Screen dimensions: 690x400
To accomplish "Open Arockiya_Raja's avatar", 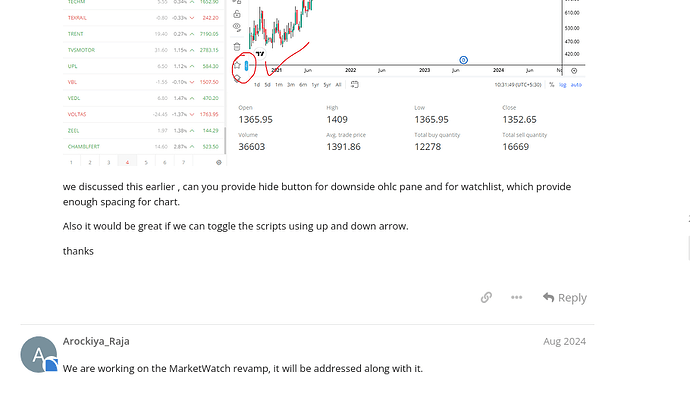I will [x=39, y=355].
